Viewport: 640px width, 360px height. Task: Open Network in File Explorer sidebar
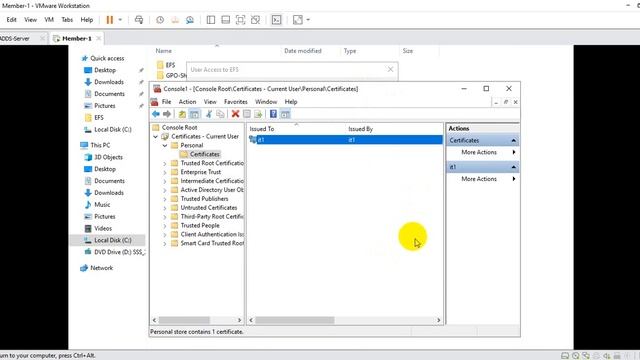point(101,268)
